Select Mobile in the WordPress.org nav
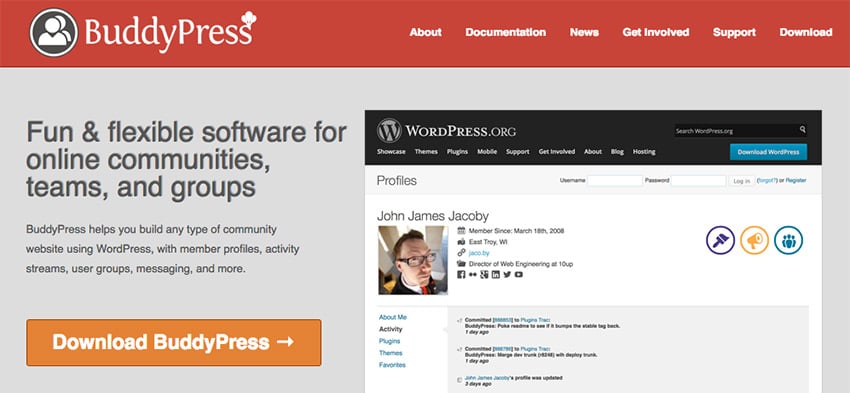Screen dimensions: 850x393 coord(487,152)
